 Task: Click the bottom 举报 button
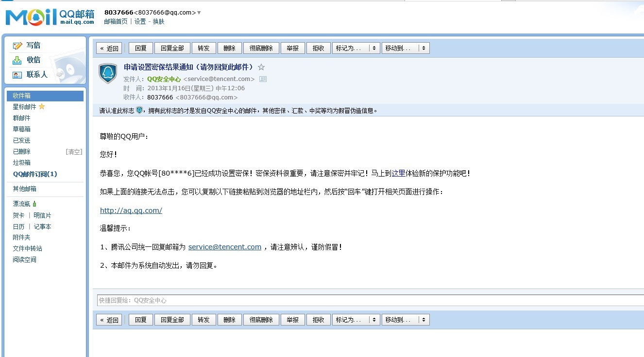point(293,320)
